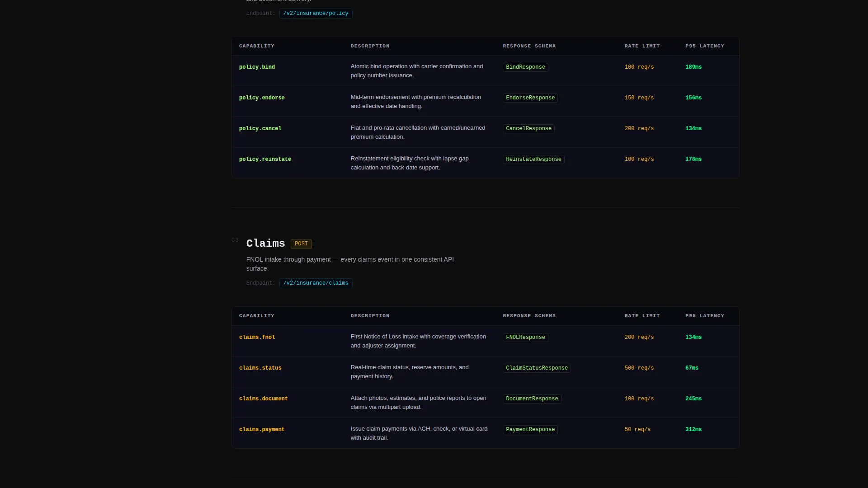Viewport: 868px width, 488px height.
Task: Click the policy.endorse description text
Action: coord(416,102)
